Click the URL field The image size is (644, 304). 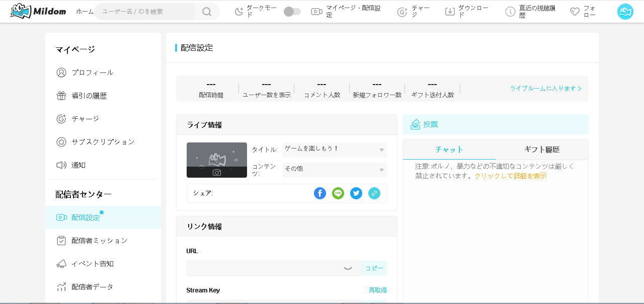click(274, 268)
